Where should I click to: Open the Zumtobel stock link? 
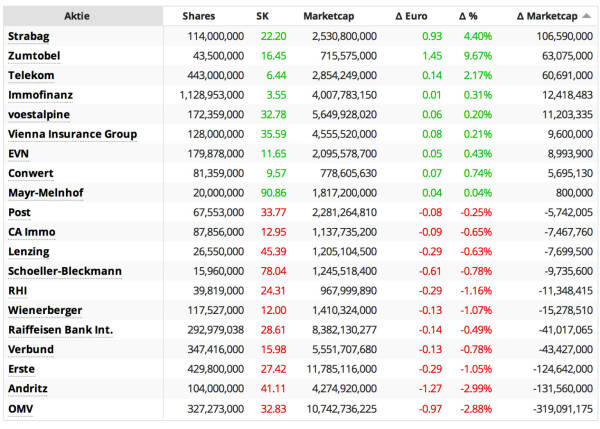34,56
